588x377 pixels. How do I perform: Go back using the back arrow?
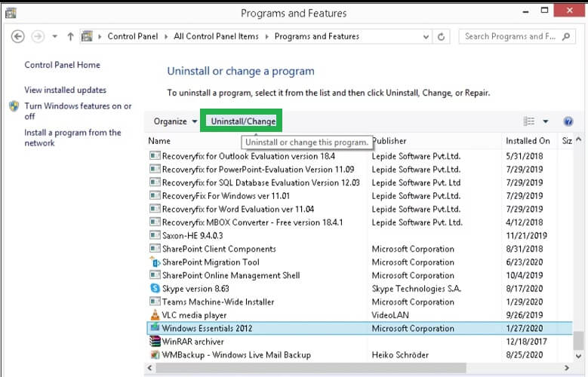[x=17, y=36]
